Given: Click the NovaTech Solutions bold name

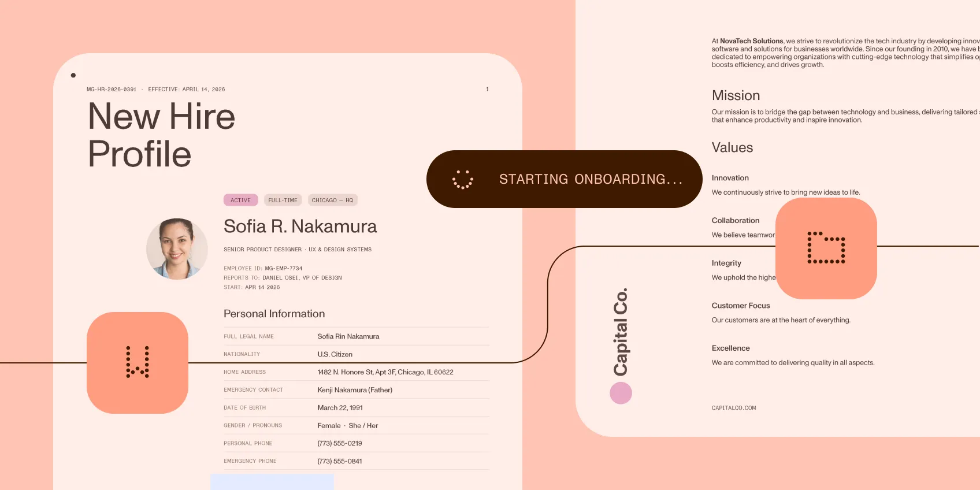Looking at the screenshot, I should [x=752, y=41].
